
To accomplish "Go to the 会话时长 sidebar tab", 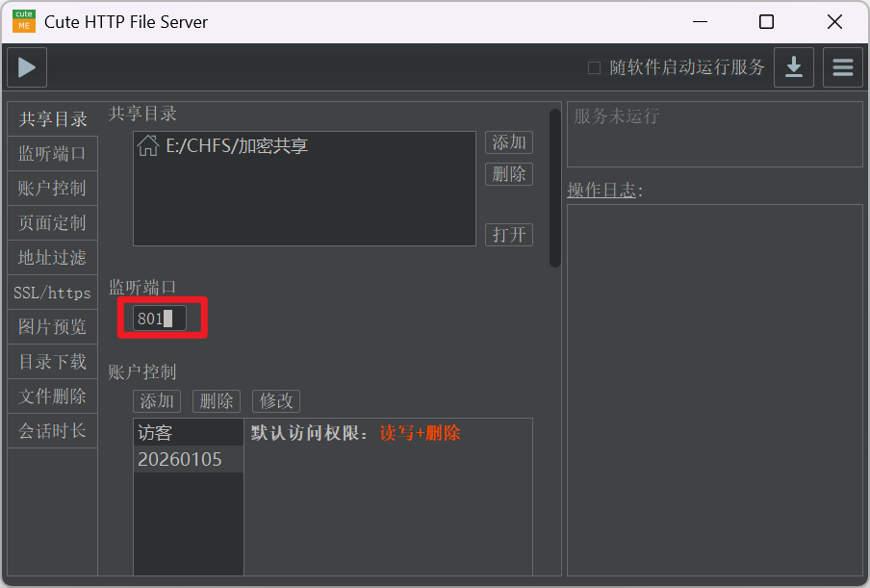I will click(53, 431).
